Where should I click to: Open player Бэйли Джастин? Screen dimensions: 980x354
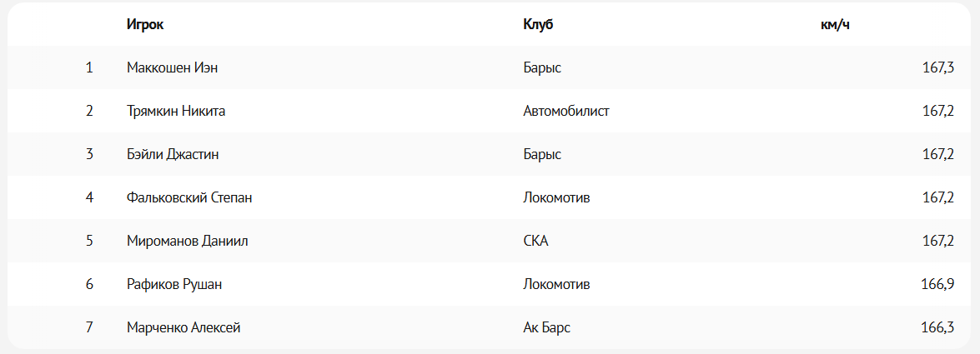tap(173, 154)
